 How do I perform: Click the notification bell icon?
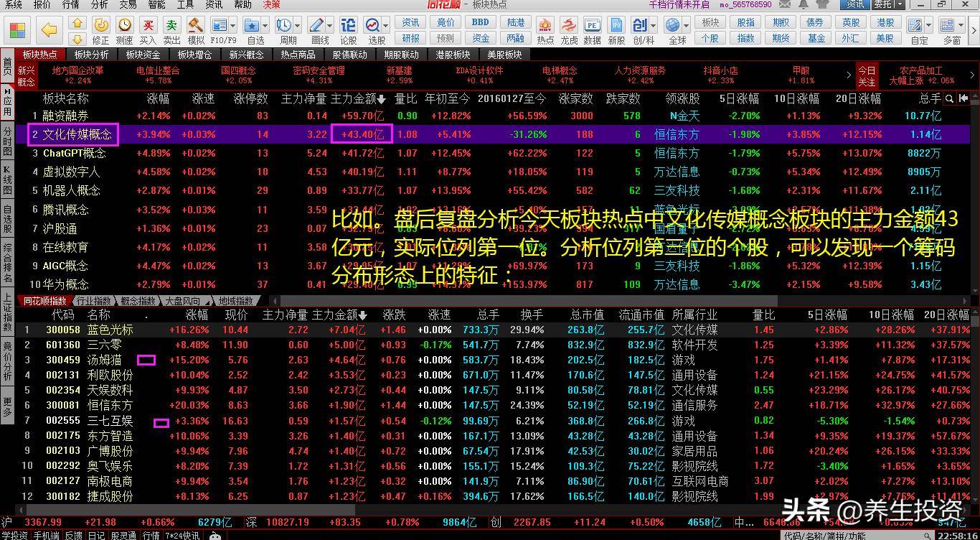tap(803, 4)
